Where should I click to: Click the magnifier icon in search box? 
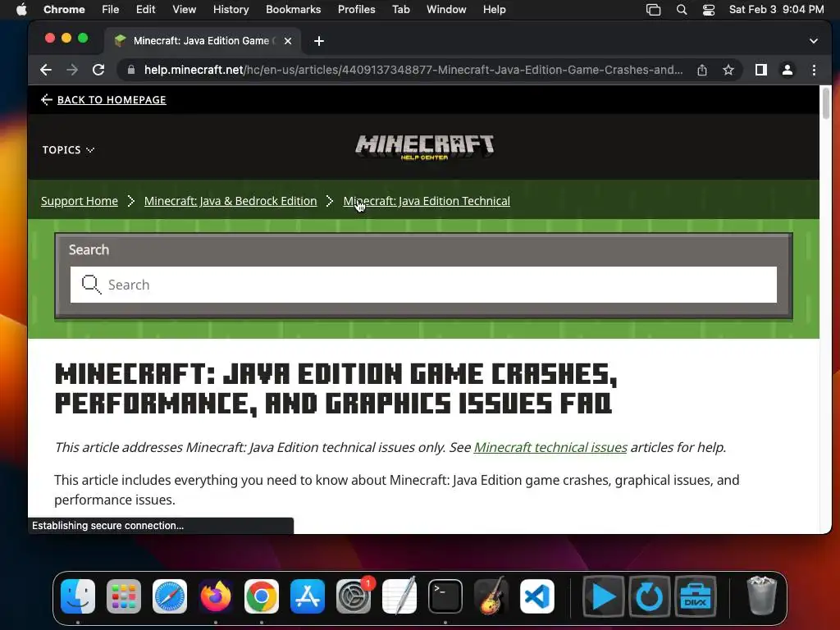pyautogui.click(x=91, y=285)
